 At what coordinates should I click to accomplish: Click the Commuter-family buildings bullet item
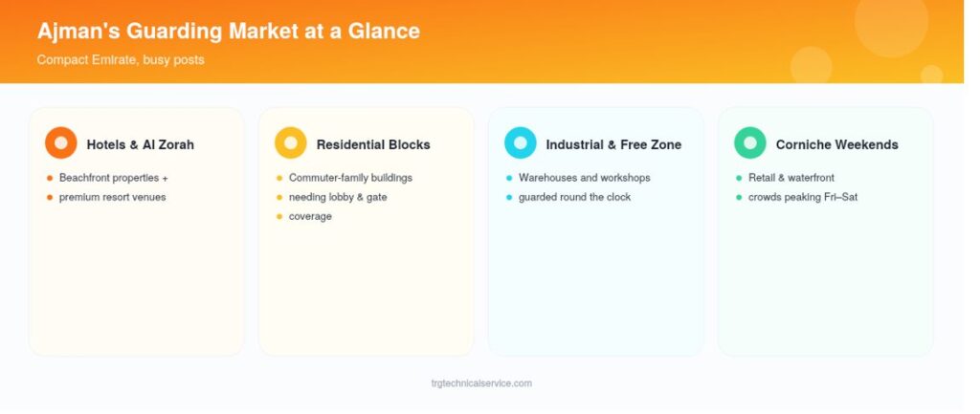click(350, 178)
